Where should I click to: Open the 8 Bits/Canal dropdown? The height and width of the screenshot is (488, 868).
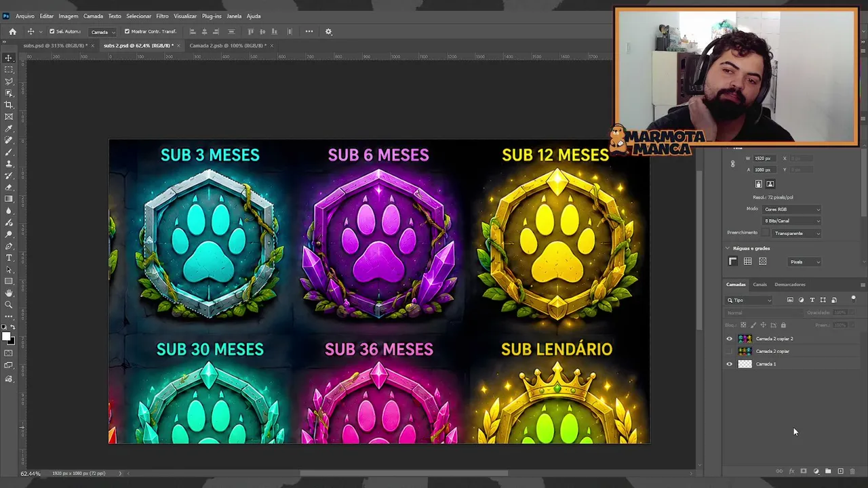(x=792, y=221)
